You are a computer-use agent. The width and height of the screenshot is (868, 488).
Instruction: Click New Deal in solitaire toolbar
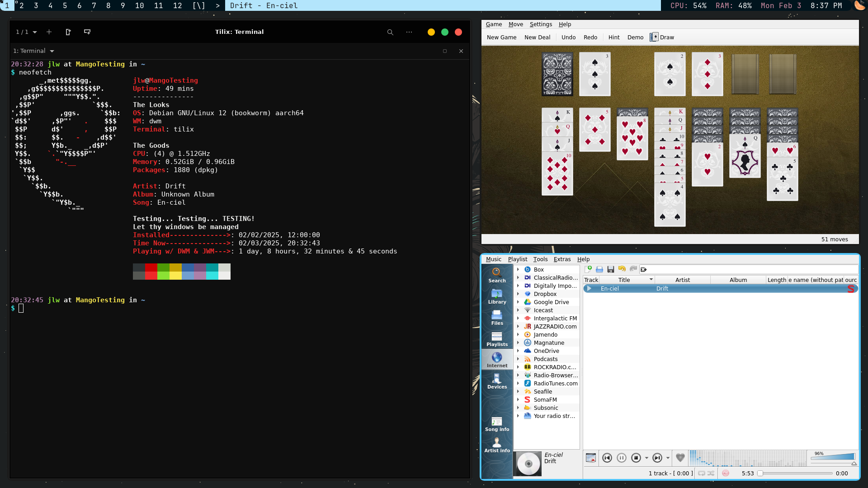(x=537, y=38)
